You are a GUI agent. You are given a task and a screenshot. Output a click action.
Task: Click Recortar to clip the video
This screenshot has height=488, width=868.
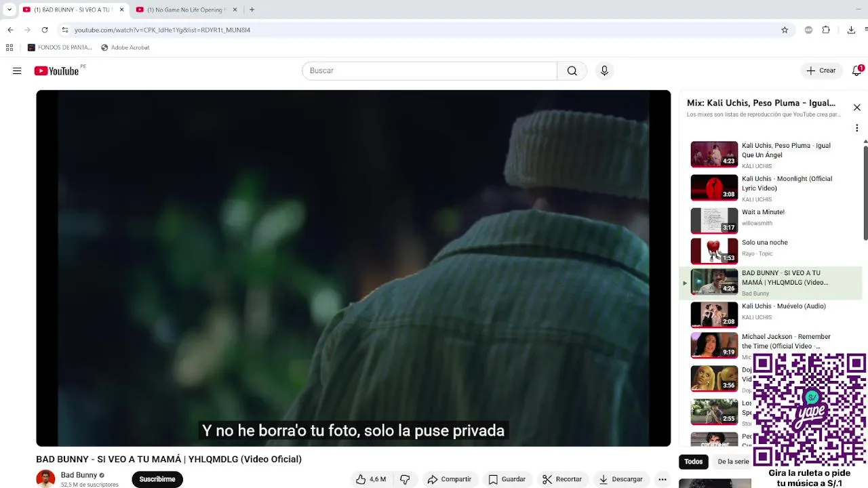[x=562, y=479]
